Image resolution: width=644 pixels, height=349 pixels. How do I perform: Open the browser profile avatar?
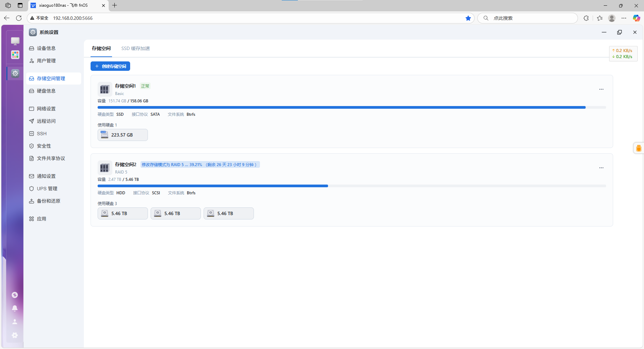click(x=612, y=18)
